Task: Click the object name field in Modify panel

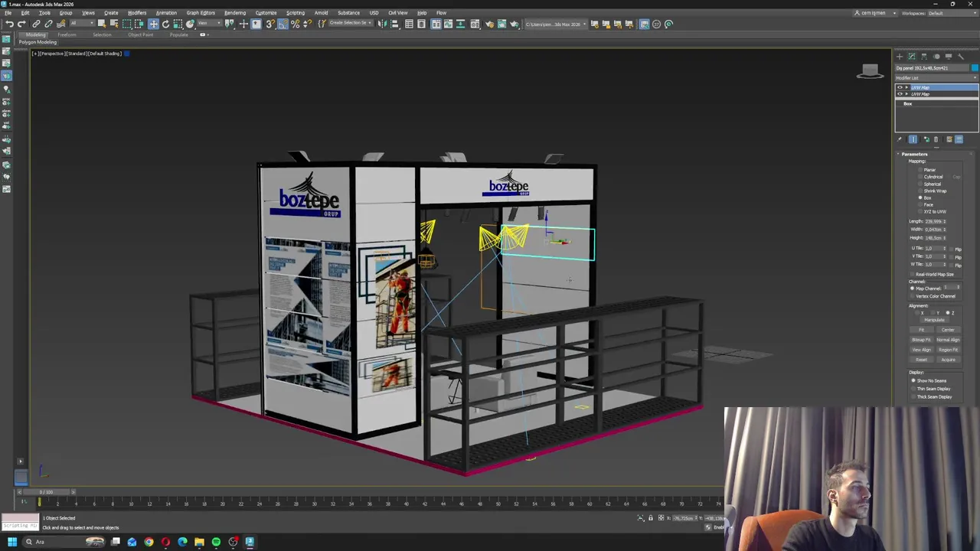Action: [x=933, y=68]
